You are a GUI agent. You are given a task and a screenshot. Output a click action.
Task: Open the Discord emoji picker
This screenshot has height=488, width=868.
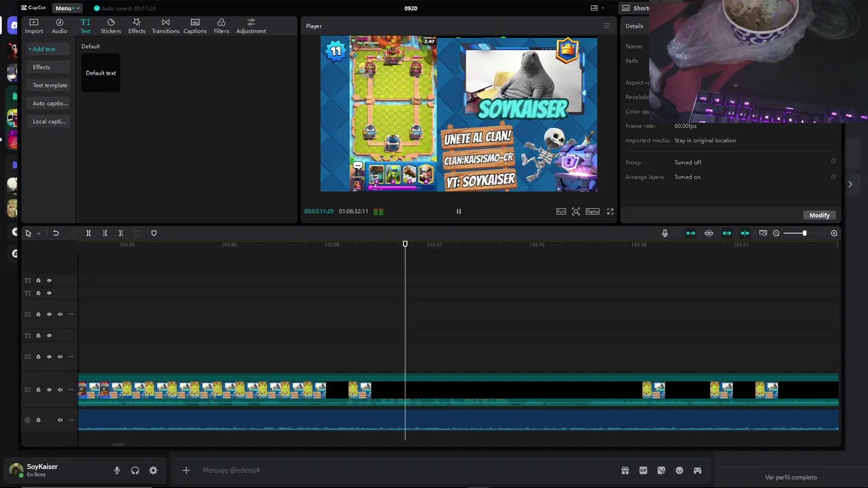(x=679, y=470)
